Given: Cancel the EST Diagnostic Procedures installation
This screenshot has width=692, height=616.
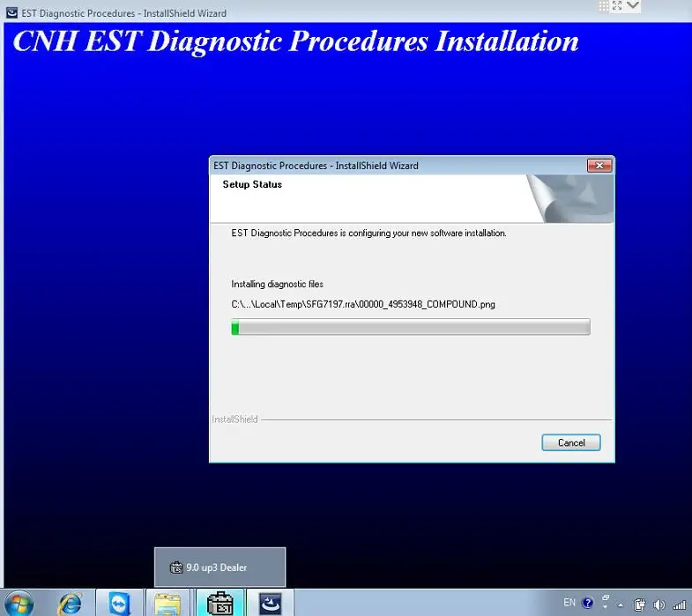Looking at the screenshot, I should (x=570, y=442).
